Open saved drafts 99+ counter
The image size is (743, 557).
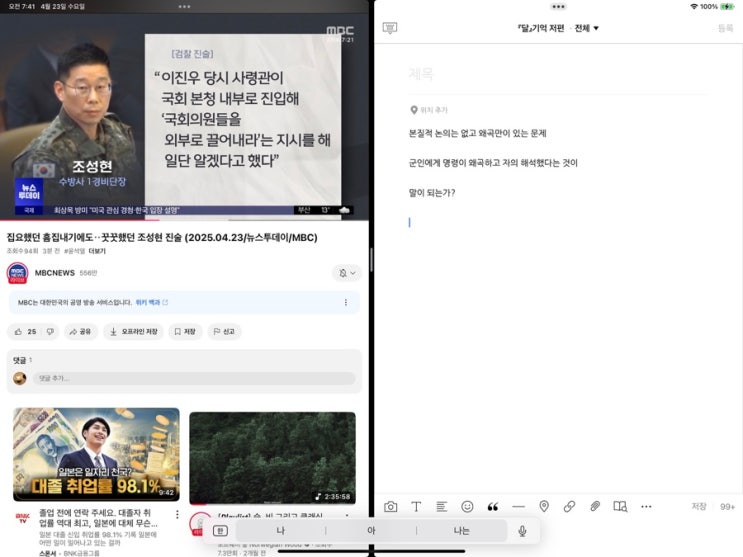pos(727,507)
